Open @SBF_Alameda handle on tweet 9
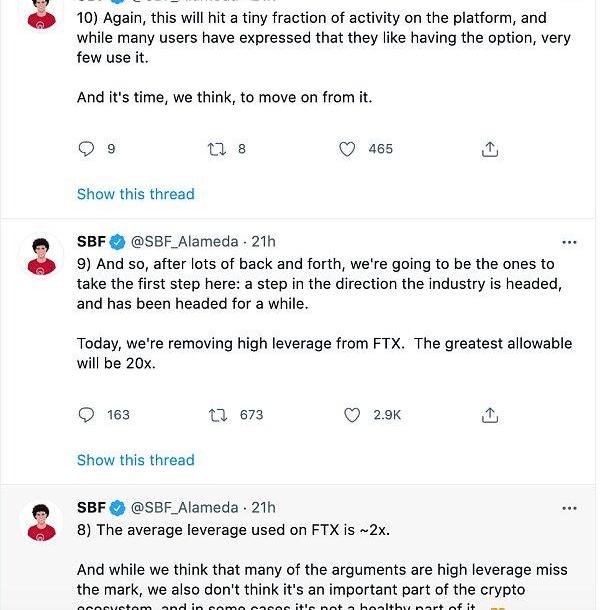The image size is (600, 610). [x=184, y=241]
